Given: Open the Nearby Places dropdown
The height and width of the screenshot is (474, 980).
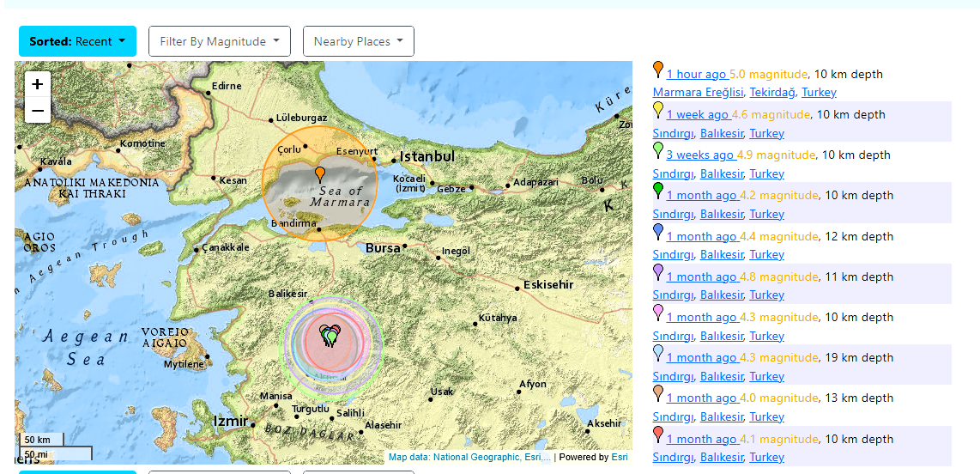Looking at the screenshot, I should click(x=359, y=41).
